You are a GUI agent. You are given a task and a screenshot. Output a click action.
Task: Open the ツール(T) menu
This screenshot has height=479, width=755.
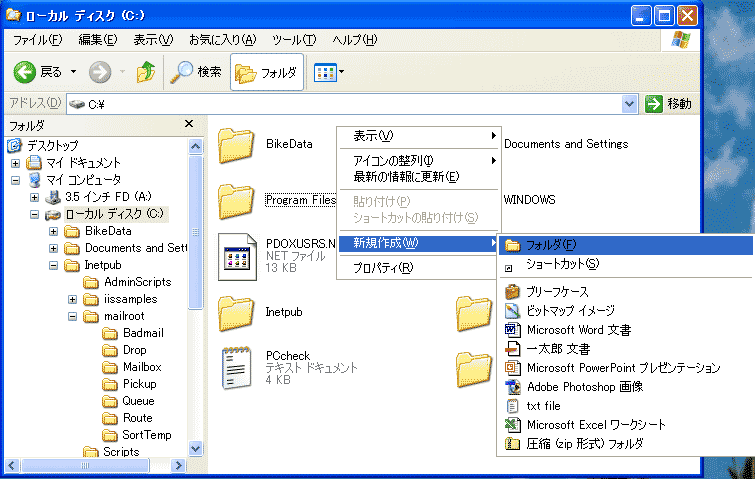coord(294,40)
